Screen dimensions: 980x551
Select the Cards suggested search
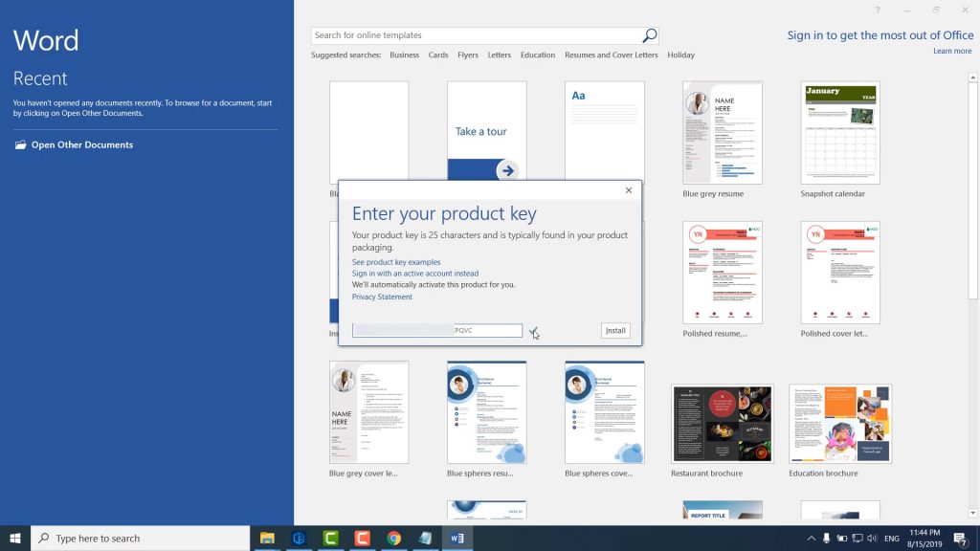pyautogui.click(x=438, y=55)
